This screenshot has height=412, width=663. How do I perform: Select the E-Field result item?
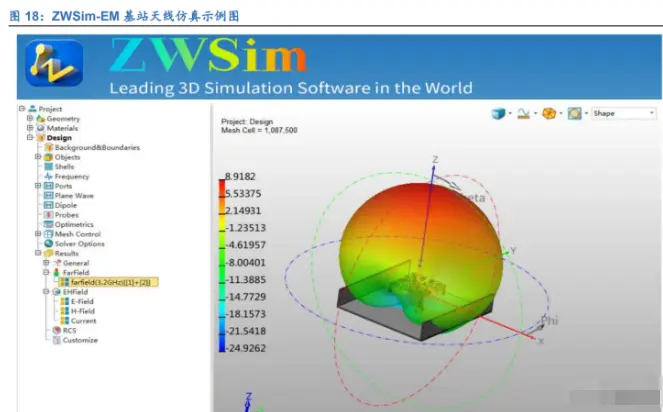tap(82, 301)
